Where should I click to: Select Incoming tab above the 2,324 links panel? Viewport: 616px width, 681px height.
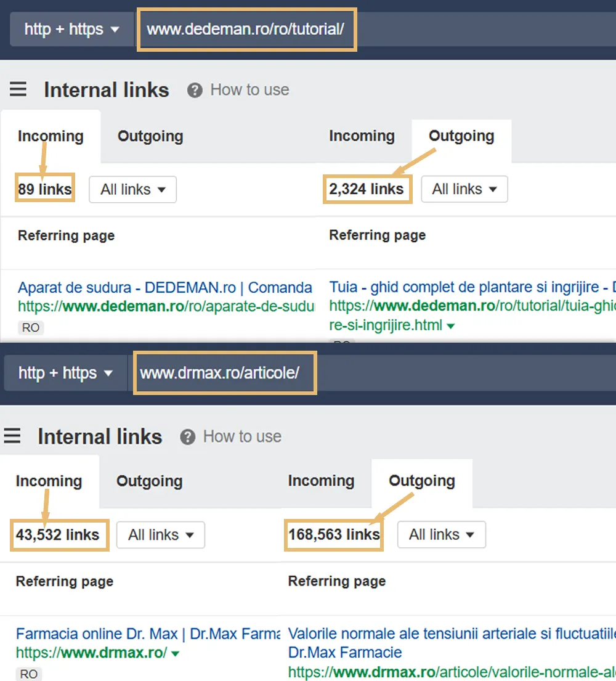tap(362, 136)
